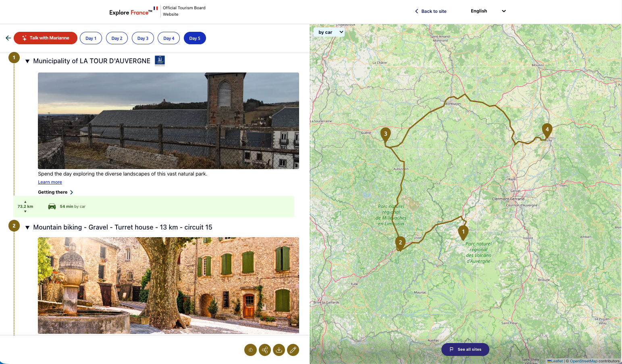Select map marker 1 near Volcans d'Auvergne

click(x=463, y=232)
